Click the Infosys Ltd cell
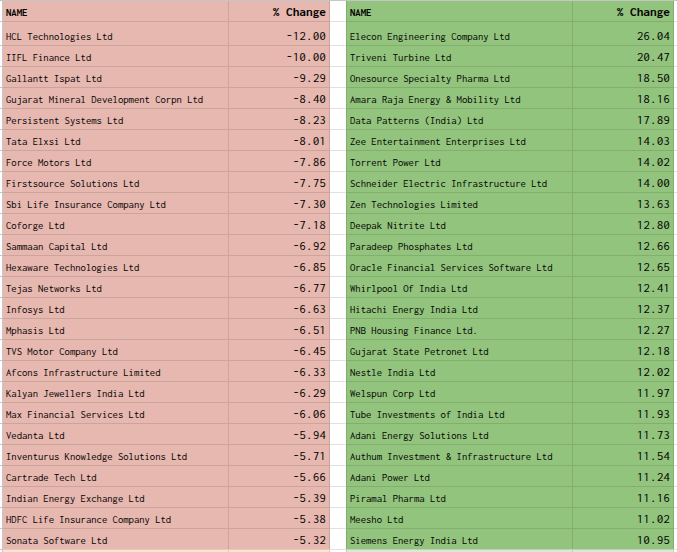 pyautogui.click(x=115, y=310)
